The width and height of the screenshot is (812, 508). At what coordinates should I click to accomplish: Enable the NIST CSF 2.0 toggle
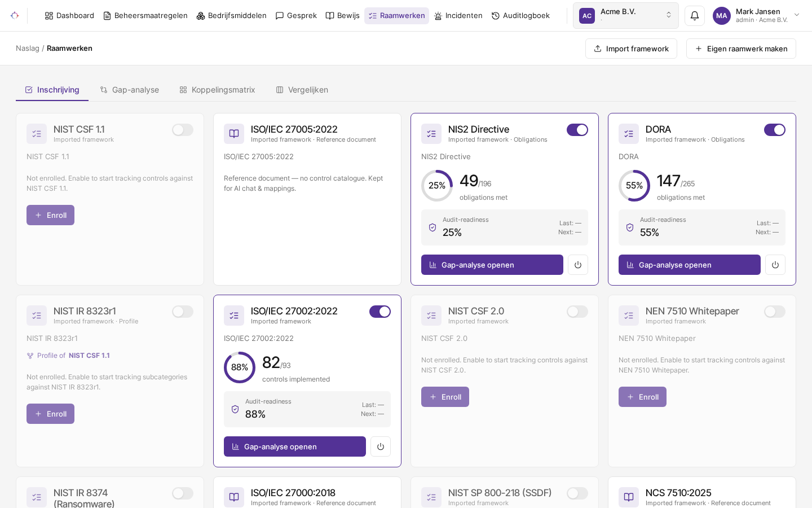click(577, 312)
